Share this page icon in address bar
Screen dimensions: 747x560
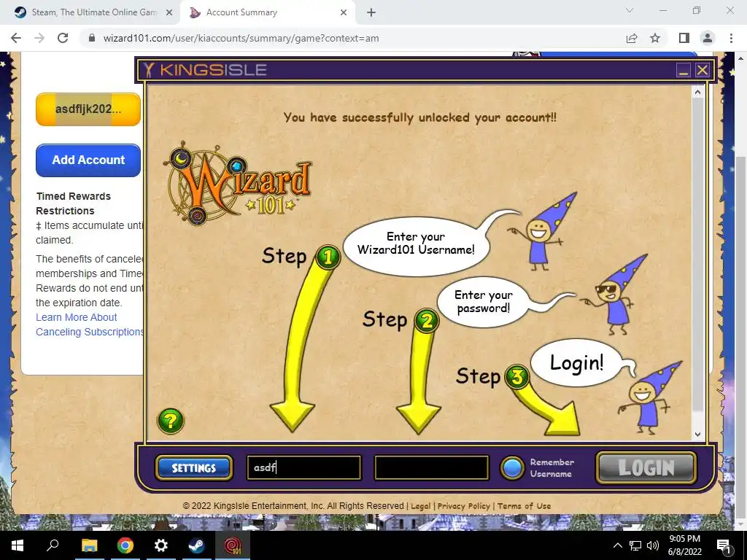[x=632, y=38]
